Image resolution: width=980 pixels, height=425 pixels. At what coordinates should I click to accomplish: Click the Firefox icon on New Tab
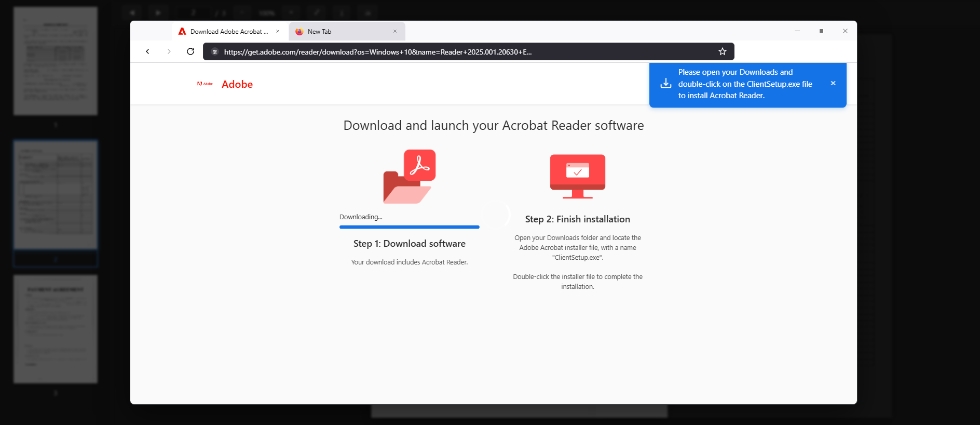(x=300, y=31)
